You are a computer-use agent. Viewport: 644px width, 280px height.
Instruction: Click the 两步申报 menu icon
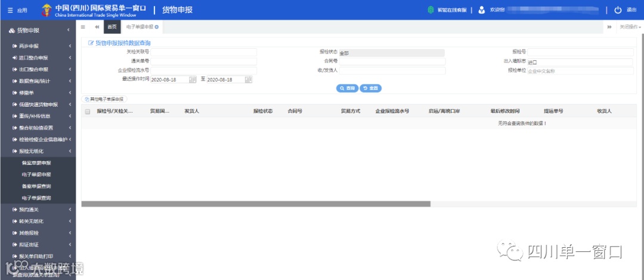(x=15, y=46)
